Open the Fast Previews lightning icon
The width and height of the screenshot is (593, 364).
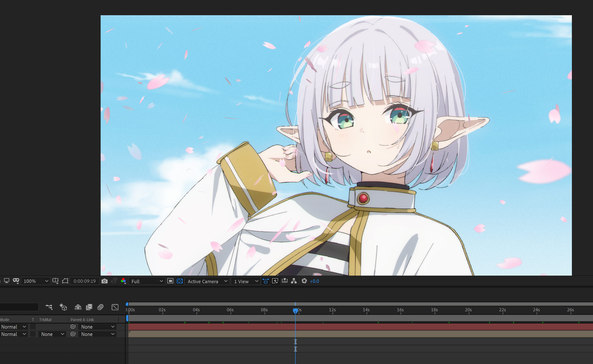(x=275, y=281)
